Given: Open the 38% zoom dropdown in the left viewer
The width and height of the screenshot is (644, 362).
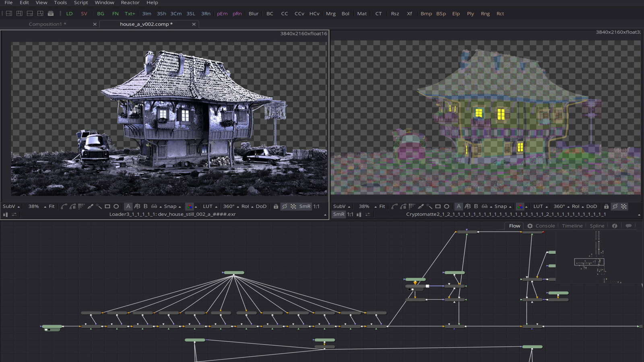Looking at the screenshot, I should tap(37, 206).
